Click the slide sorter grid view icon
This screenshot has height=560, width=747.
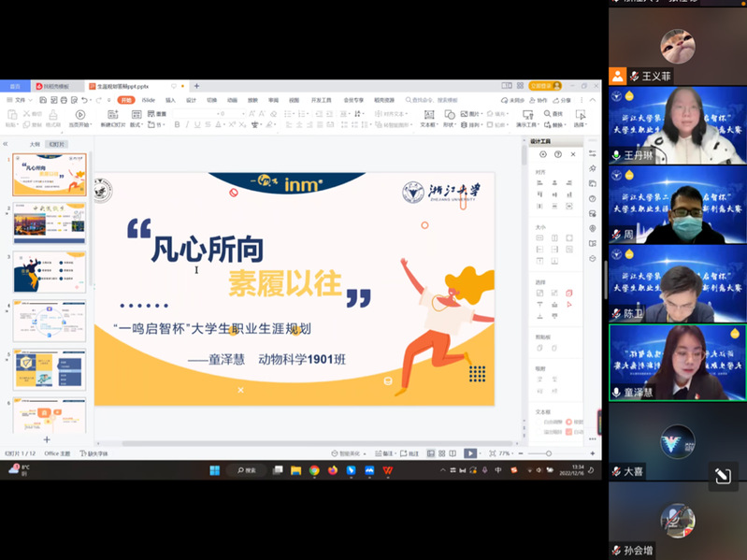pos(441,453)
